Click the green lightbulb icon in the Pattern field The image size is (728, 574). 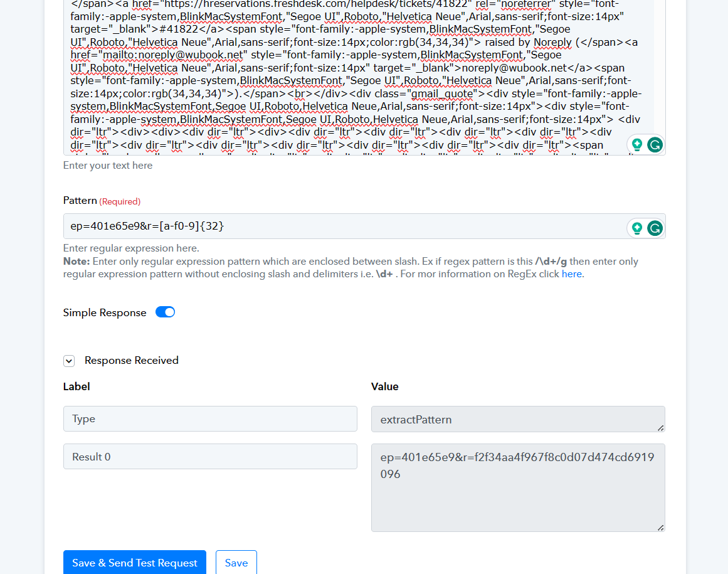pos(637,228)
